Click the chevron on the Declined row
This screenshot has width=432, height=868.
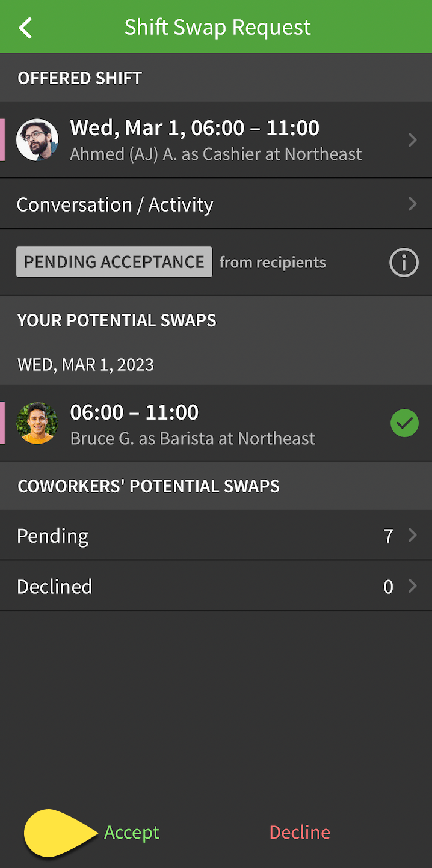click(413, 585)
